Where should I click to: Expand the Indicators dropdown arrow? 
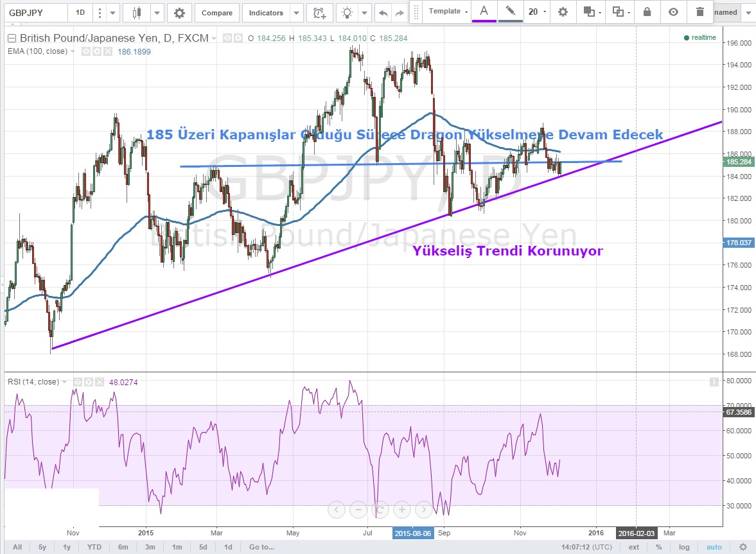click(296, 13)
